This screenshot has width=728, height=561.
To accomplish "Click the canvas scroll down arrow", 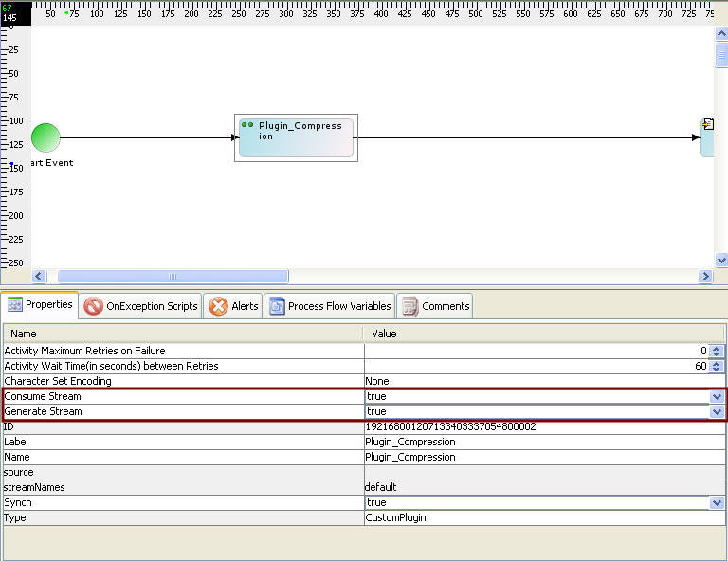I will (x=721, y=260).
